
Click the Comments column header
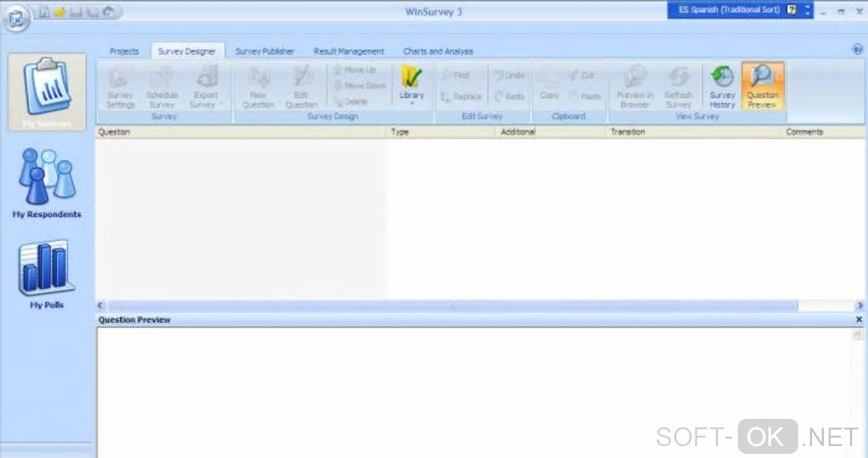824,132
